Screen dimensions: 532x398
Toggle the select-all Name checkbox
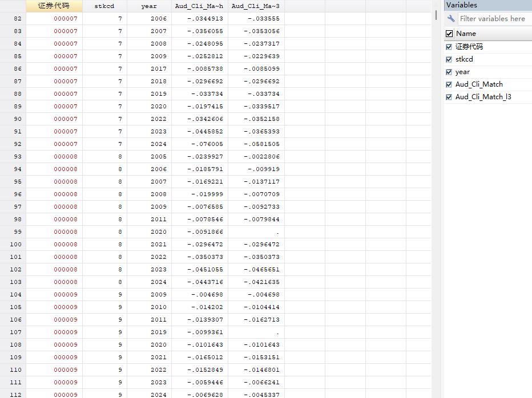[x=449, y=34]
